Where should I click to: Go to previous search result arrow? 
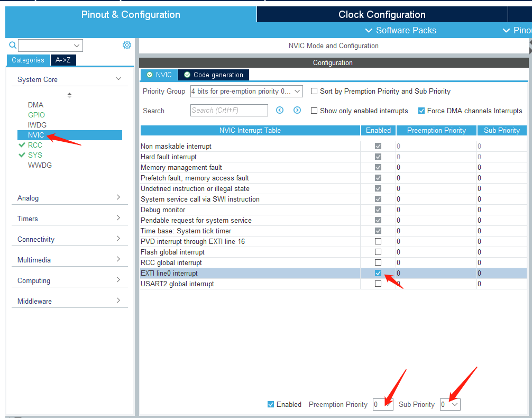(280, 110)
